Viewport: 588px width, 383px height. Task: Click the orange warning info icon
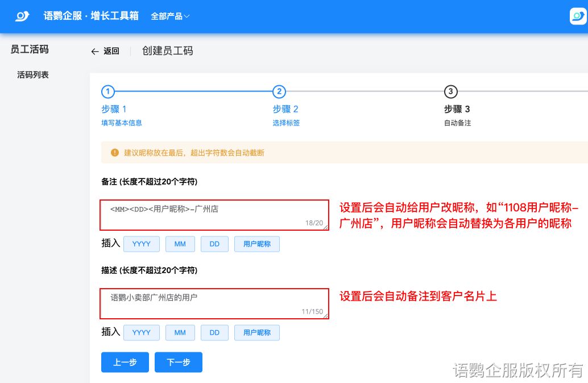coord(115,153)
